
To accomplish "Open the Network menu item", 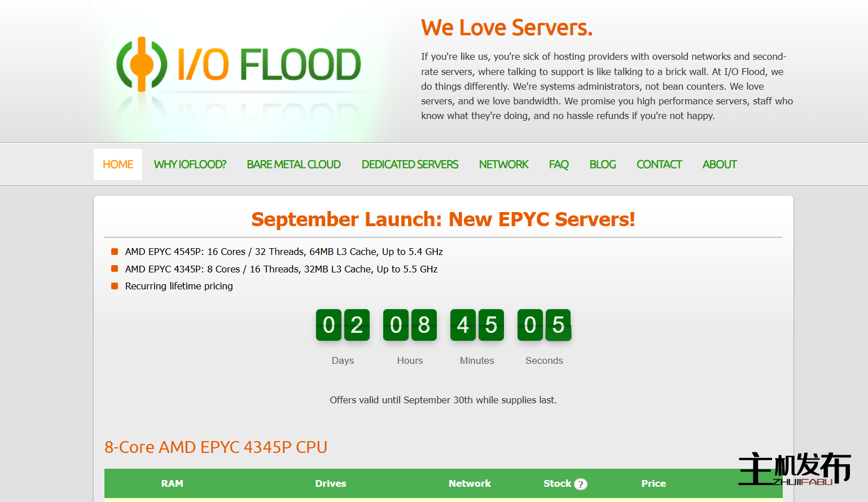I will 503,164.
